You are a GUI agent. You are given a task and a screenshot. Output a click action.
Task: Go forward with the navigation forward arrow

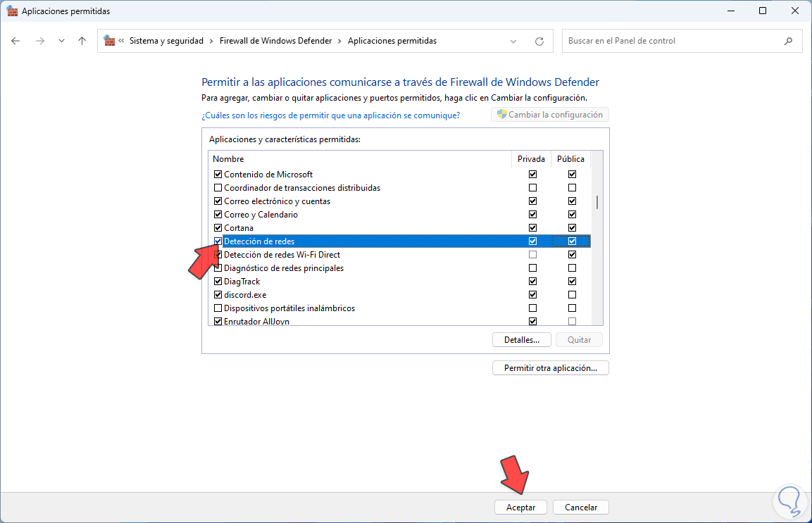click(40, 41)
